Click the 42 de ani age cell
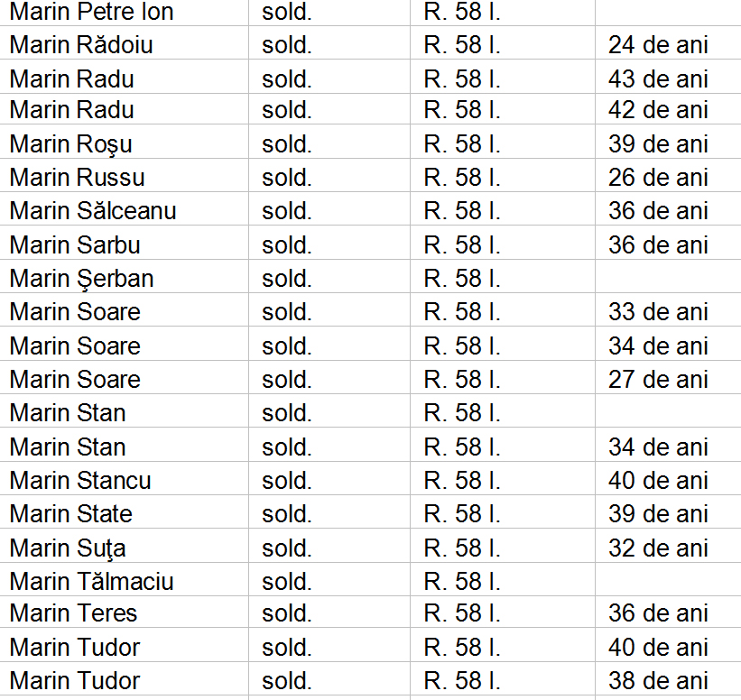 (x=658, y=110)
